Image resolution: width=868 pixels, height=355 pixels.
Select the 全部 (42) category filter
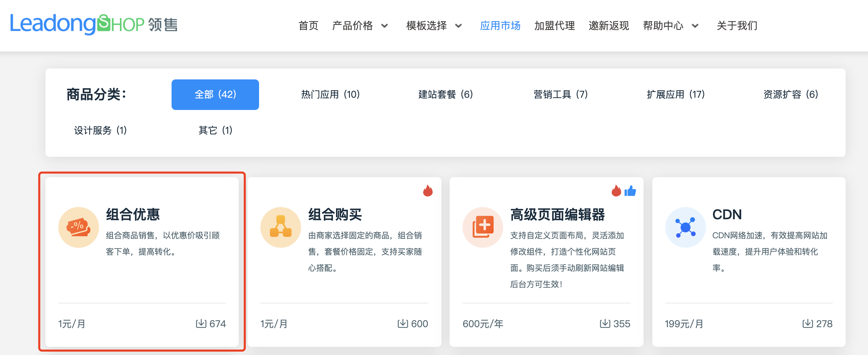coord(215,94)
